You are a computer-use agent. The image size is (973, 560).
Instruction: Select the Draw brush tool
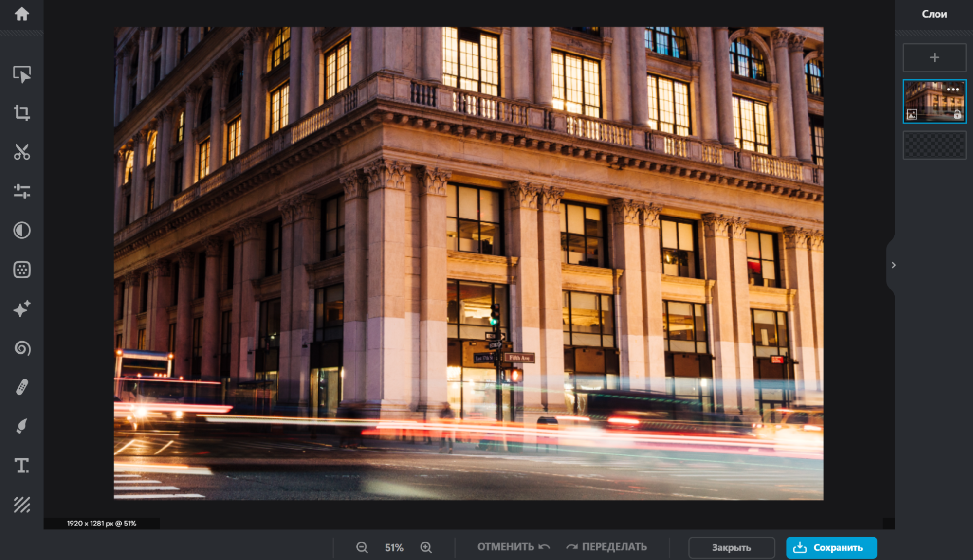coord(21,426)
